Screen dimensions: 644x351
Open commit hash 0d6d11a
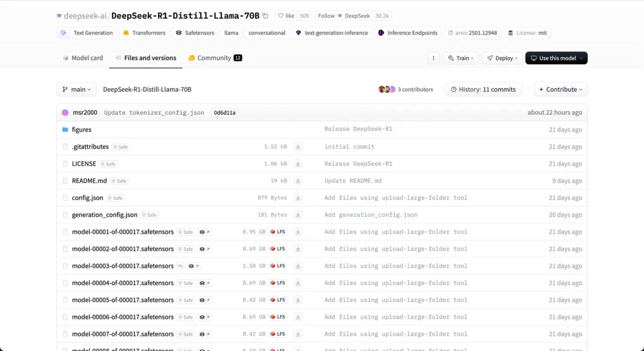[224, 113]
